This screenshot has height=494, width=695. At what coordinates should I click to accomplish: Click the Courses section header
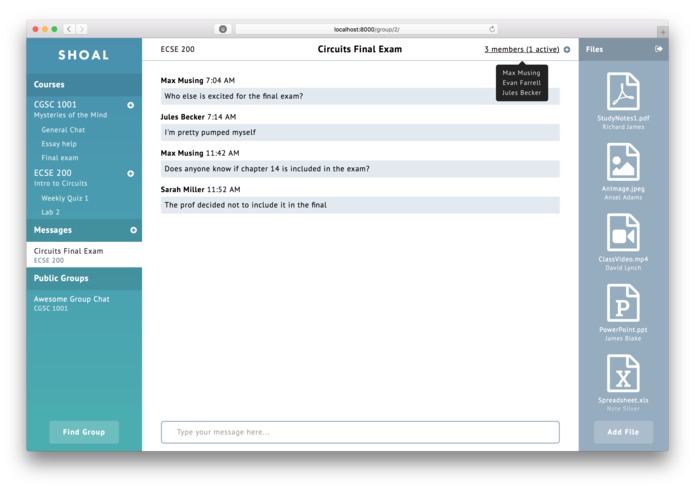coord(84,84)
